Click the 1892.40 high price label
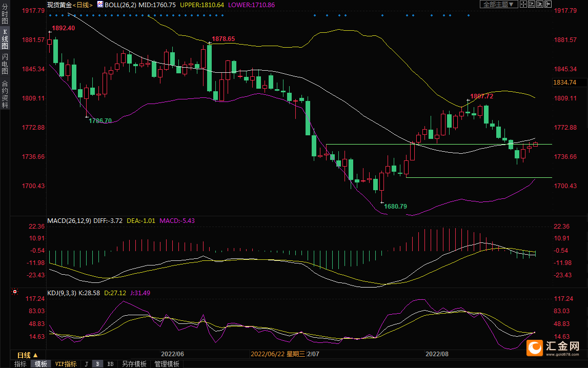Screen dimensions: 588x368 64,28
